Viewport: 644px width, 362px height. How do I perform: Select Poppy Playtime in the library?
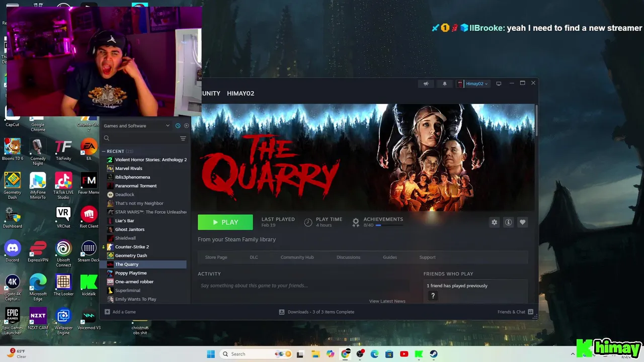146,273
